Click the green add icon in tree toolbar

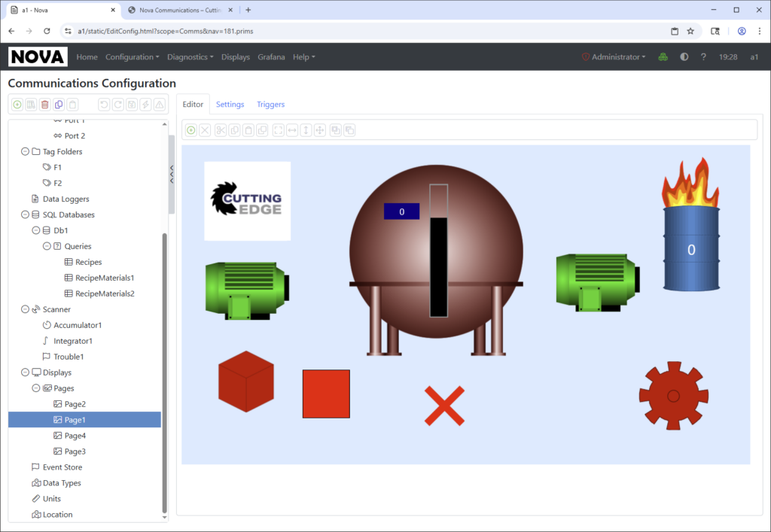17,105
